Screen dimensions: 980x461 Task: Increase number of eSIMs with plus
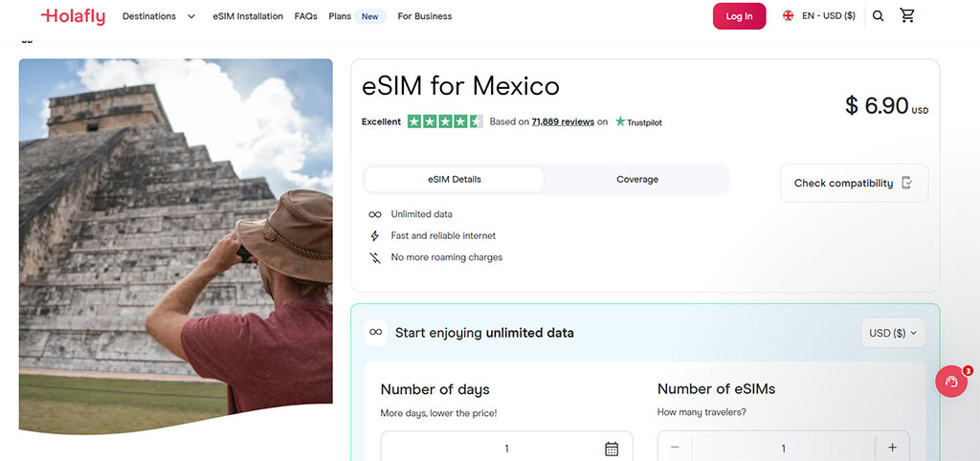point(893,448)
